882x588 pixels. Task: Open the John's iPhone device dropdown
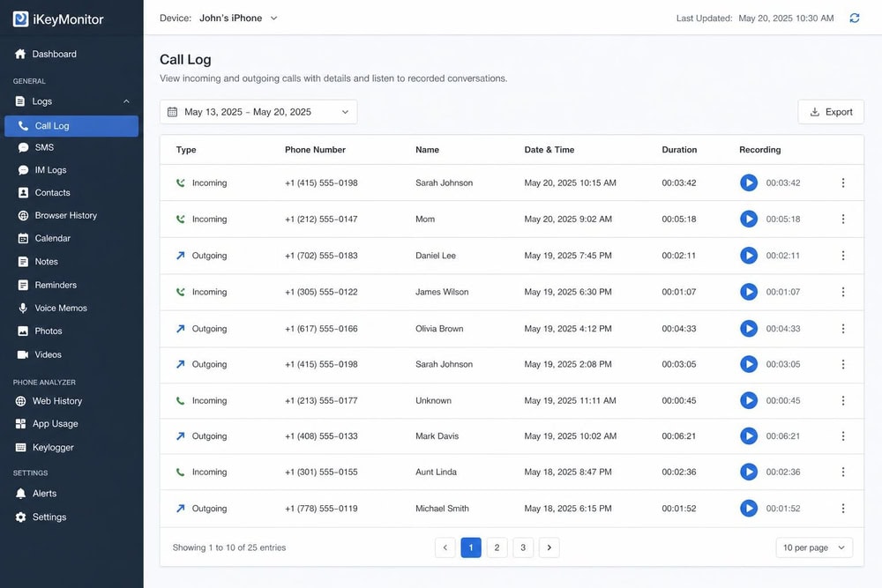point(238,18)
